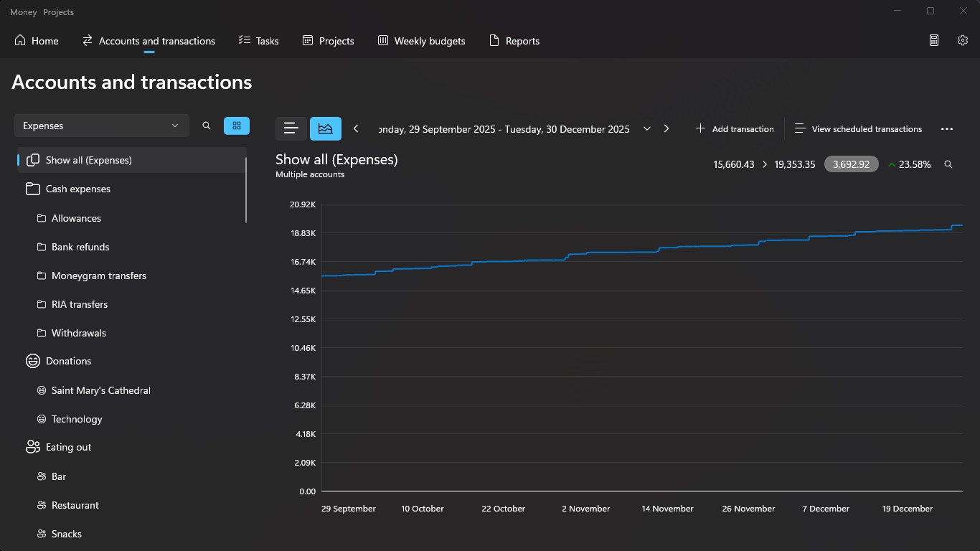
Task: Click the search icon beside 23.58% change
Action: (x=948, y=164)
